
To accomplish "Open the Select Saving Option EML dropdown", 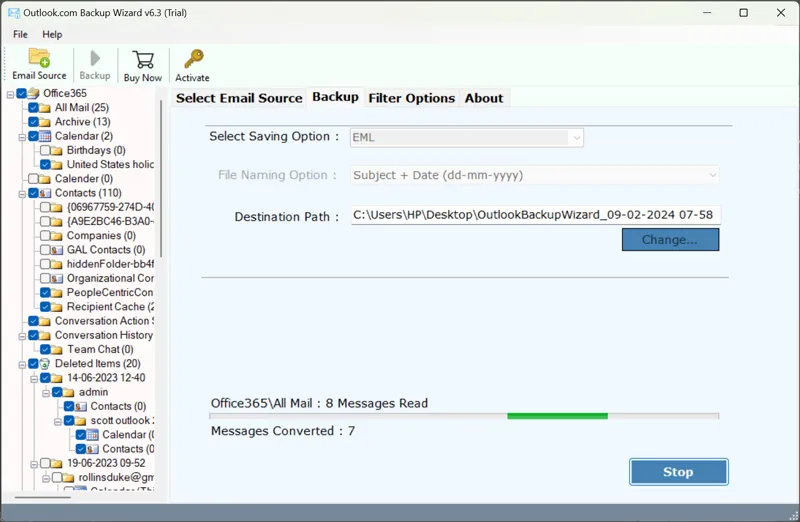I will pyautogui.click(x=466, y=138).
